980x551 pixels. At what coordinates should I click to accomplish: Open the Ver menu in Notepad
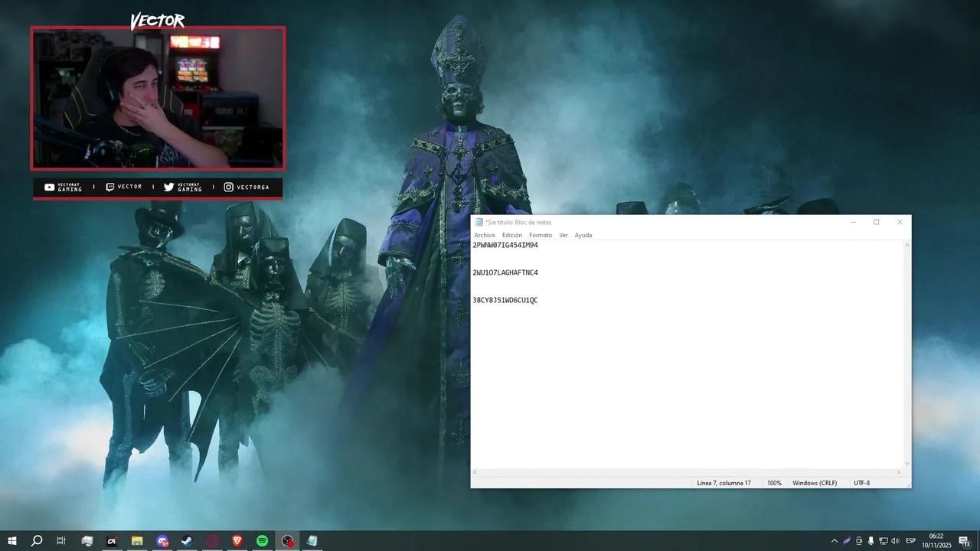click(x=563, y=235)
